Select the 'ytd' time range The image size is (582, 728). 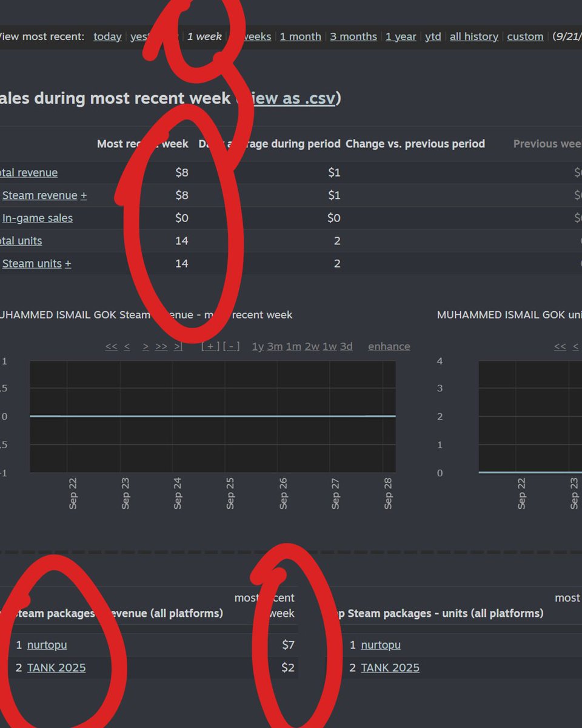(x=433, y=36)
